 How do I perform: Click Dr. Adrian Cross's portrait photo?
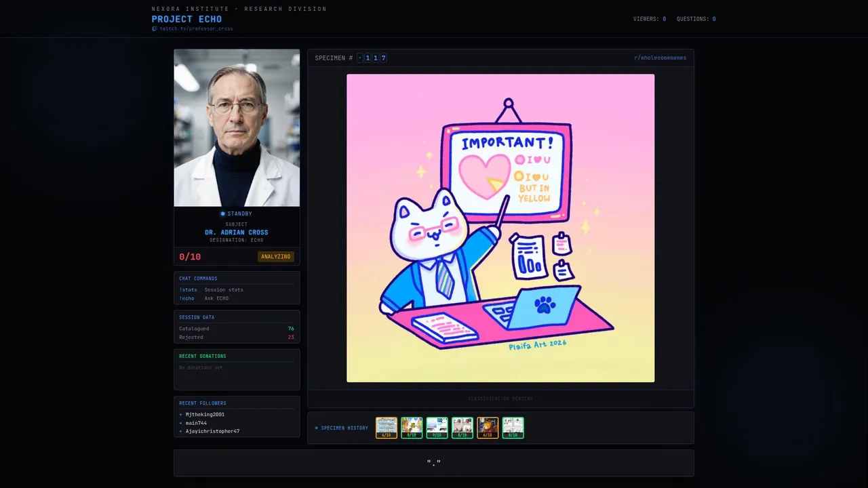tap(237, 127)
